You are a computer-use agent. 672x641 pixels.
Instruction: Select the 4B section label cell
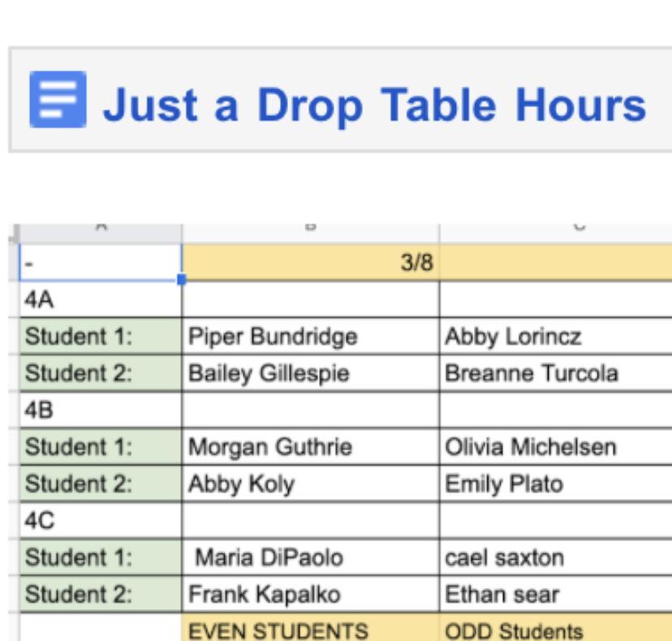(x=100, y=410)
